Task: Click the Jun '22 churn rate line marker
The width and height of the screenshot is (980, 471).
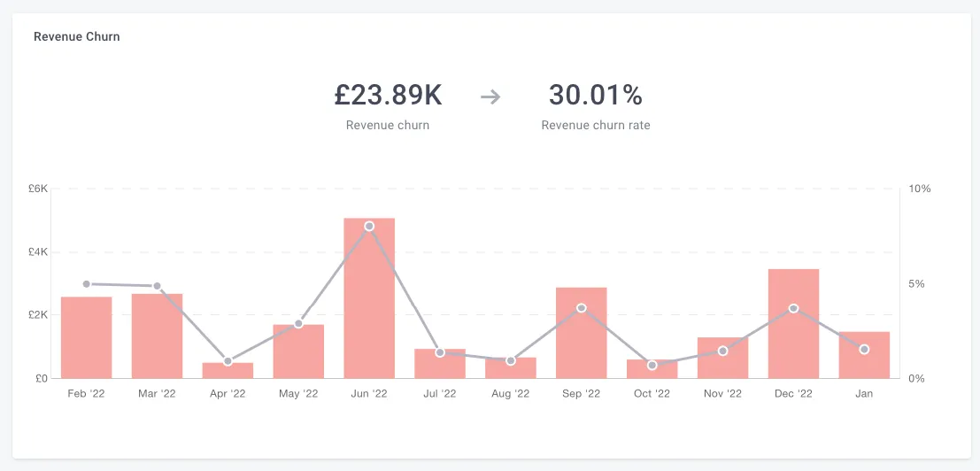Action: coord(369,226)
